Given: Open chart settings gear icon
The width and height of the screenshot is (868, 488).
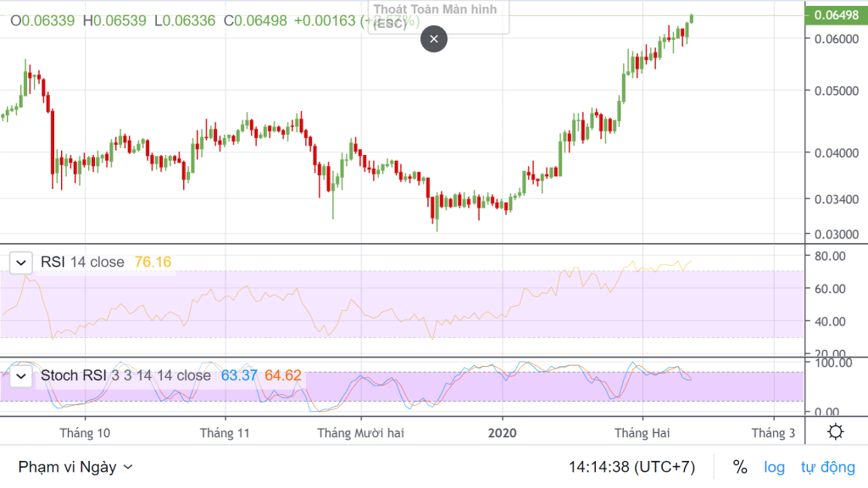Looking at the screenshot, I should tap(836, 432).
